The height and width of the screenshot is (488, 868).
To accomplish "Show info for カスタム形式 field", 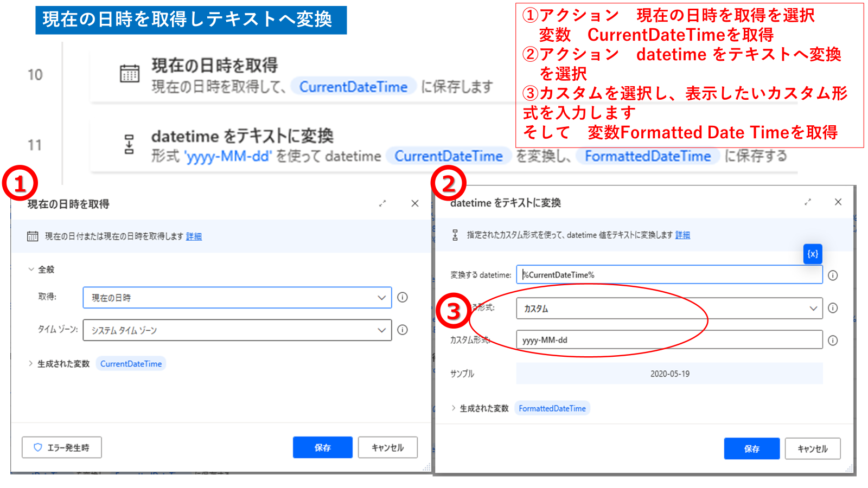I will tap(833, 341).
